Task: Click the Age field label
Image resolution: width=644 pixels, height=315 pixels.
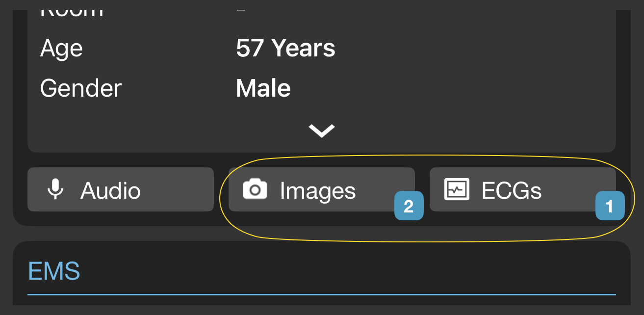Action: tap(61, 49)
